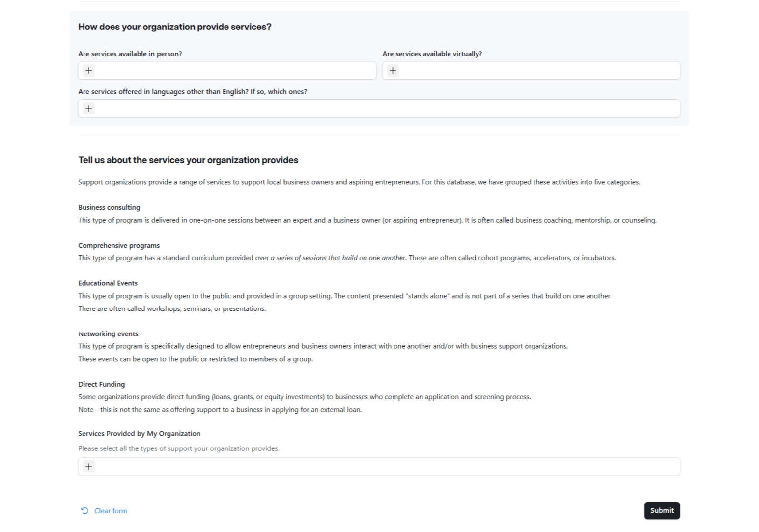759x532 pixels.
Task: Click plus icon under in-person services question
Action: pos(88,70)
